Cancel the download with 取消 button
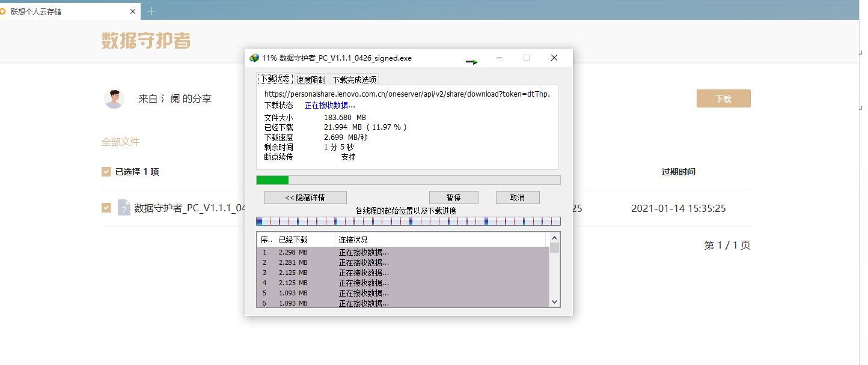868x365 pixels. tap(518, 198)
